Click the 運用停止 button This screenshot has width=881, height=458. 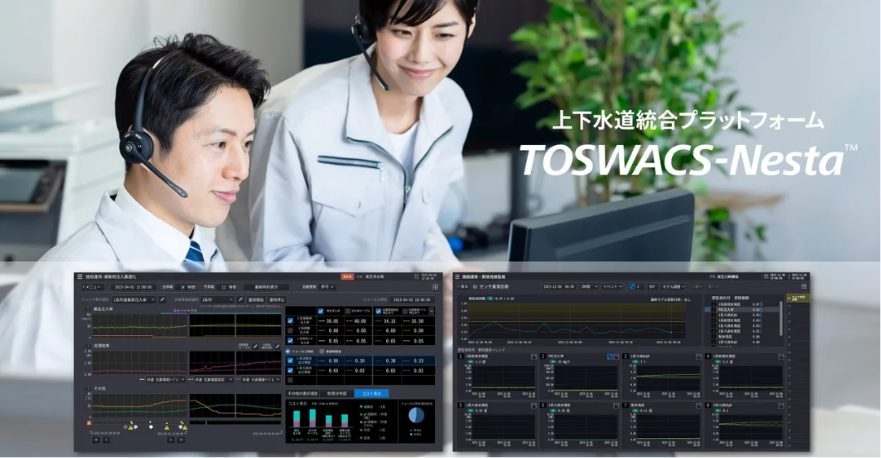pyautogui.click(x=276, y=300)
